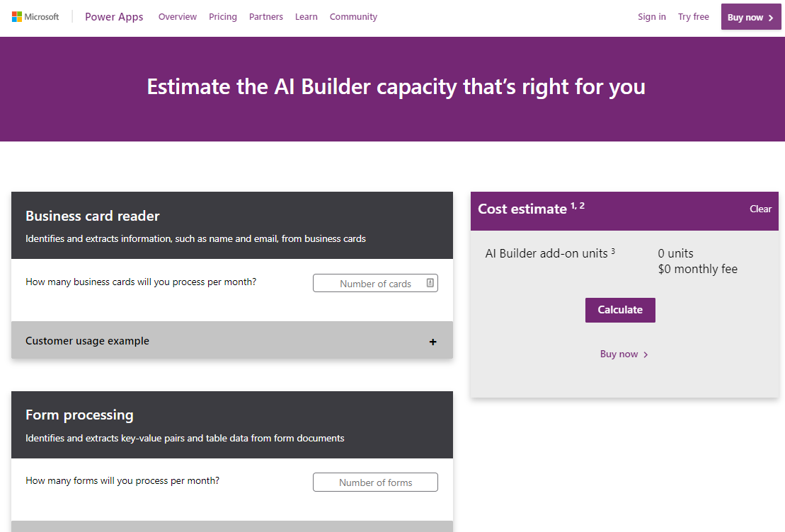Focus the Number of forms input field

coord(375,482)
